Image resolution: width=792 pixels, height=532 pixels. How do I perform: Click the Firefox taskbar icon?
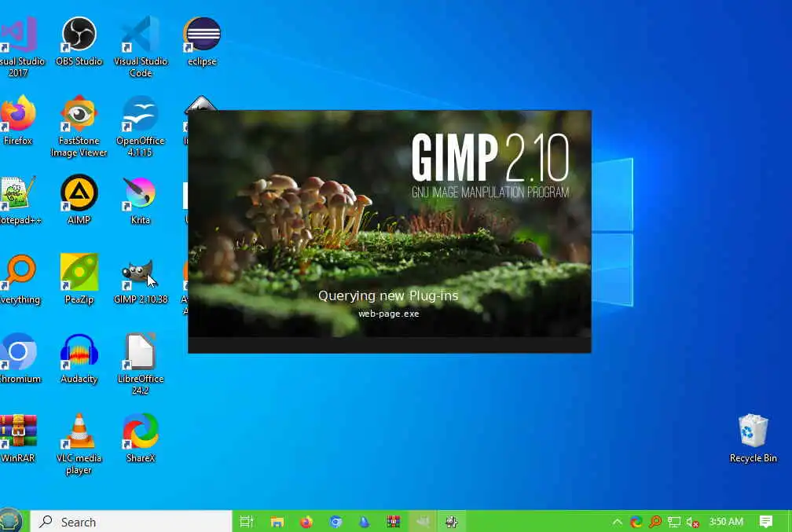click(306, 521)
